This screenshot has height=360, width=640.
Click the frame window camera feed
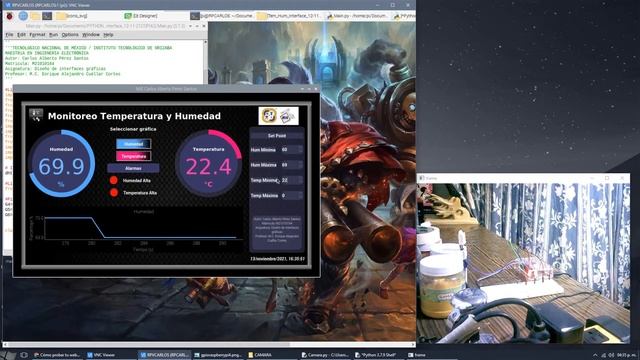click(523, 264)
